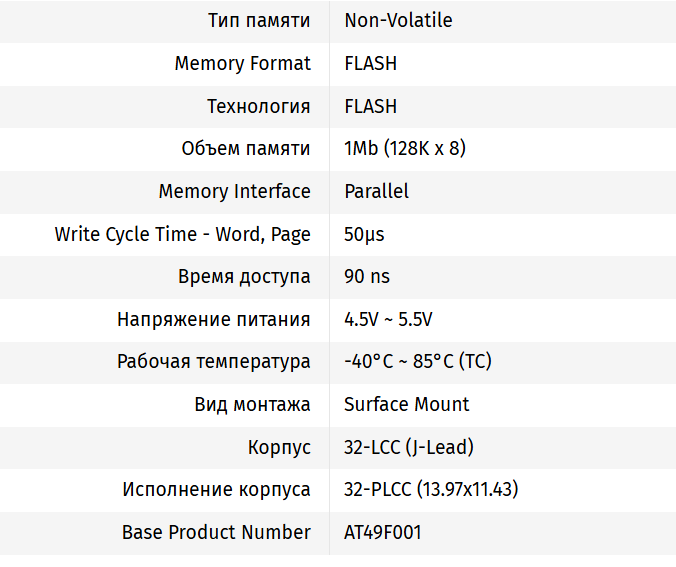Click the "Объем памяти" label
This screenshot has height=567, width=676.
(245, 148)
